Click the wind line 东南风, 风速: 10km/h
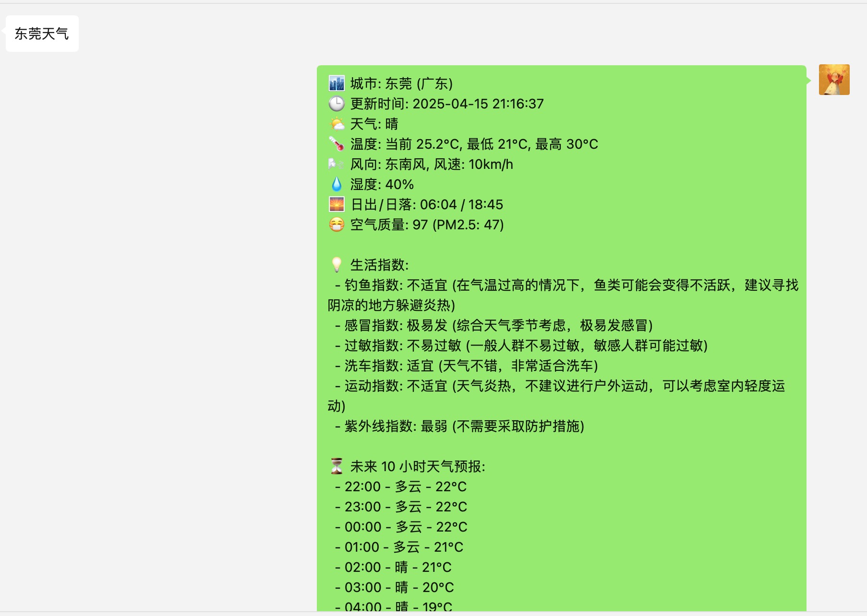This screenshot has width=867, height=616. coord(449,164)
